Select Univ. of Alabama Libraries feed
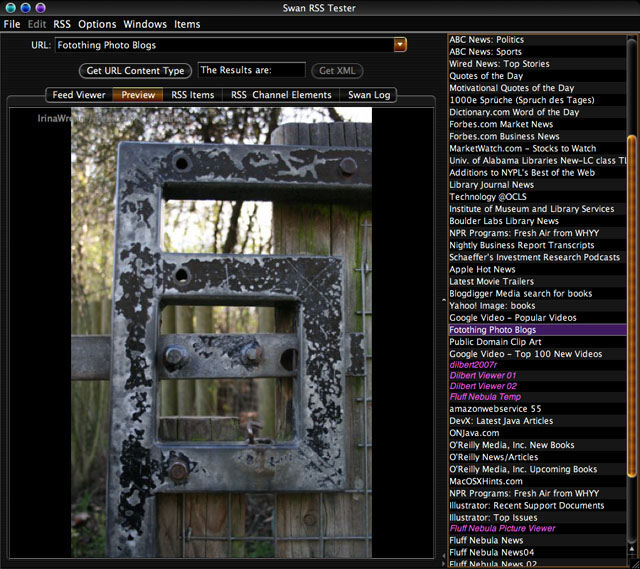 (x=537, y=160)
